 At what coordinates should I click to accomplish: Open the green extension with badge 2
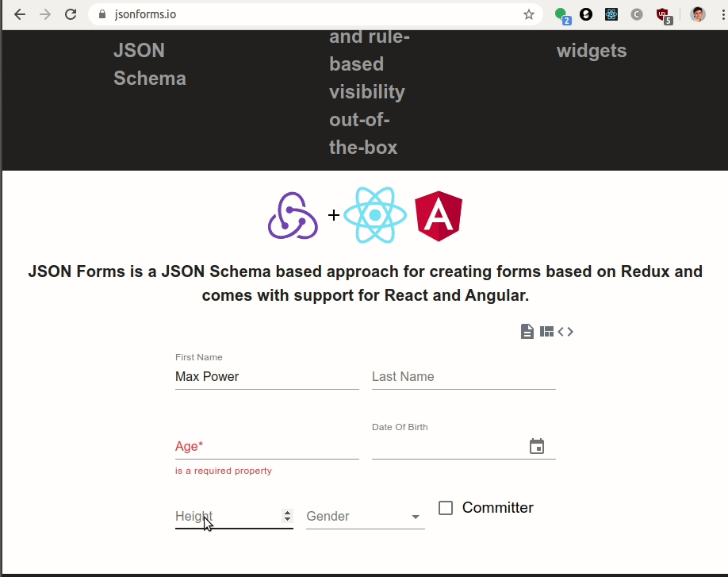coord(562,15)
